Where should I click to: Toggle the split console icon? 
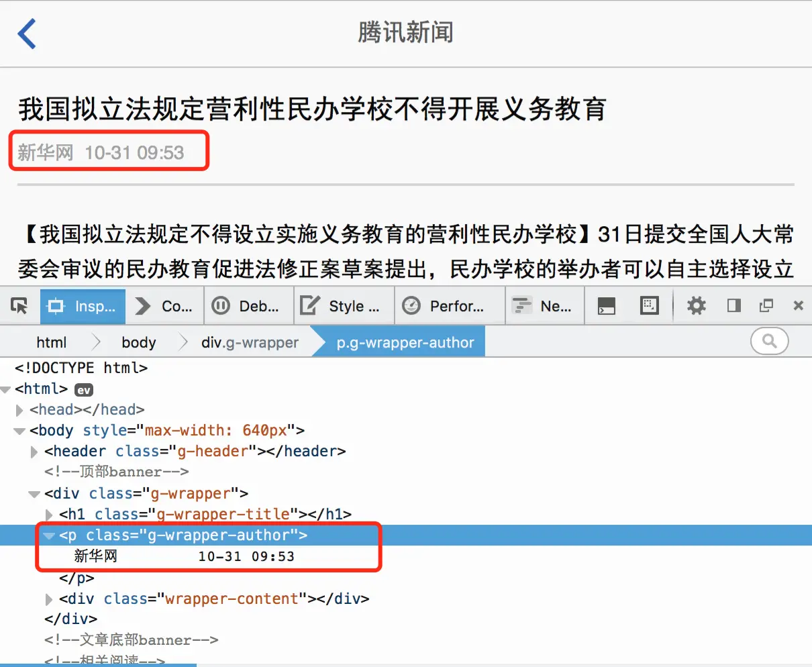pyautogui.click(x=607, y=306)
